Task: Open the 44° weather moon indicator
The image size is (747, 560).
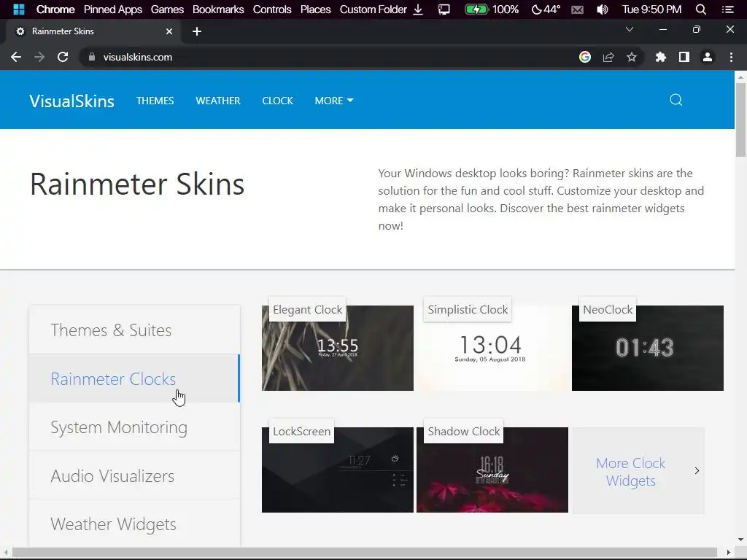Action: click(546, 9)
